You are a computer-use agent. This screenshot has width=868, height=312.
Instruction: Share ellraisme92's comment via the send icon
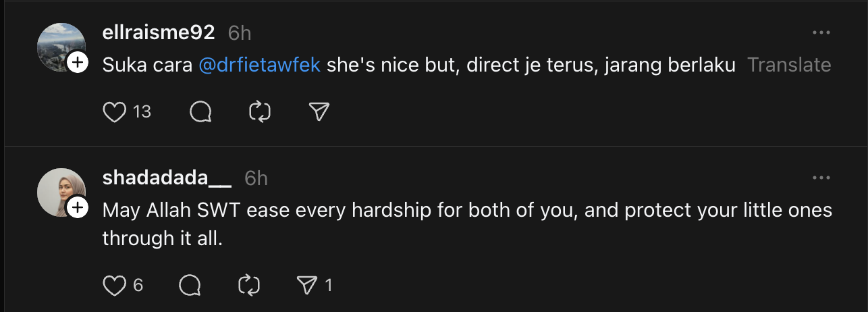tap(318, 111)
